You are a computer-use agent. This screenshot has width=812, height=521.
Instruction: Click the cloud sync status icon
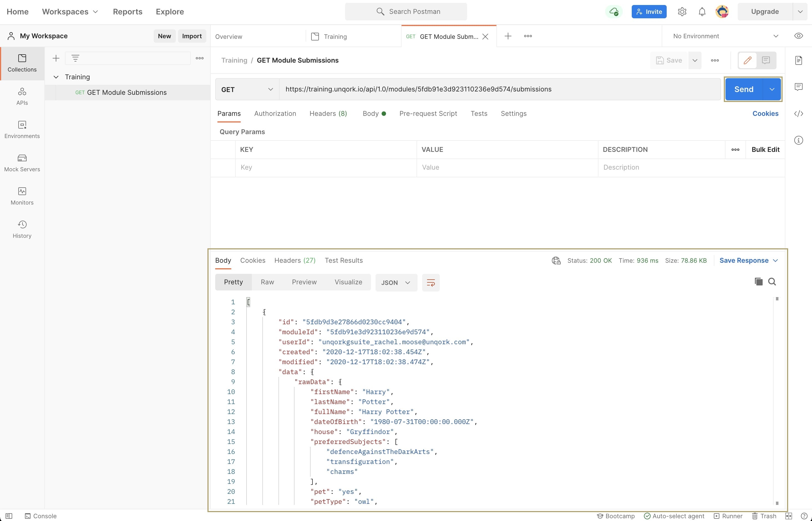[614, 12]
